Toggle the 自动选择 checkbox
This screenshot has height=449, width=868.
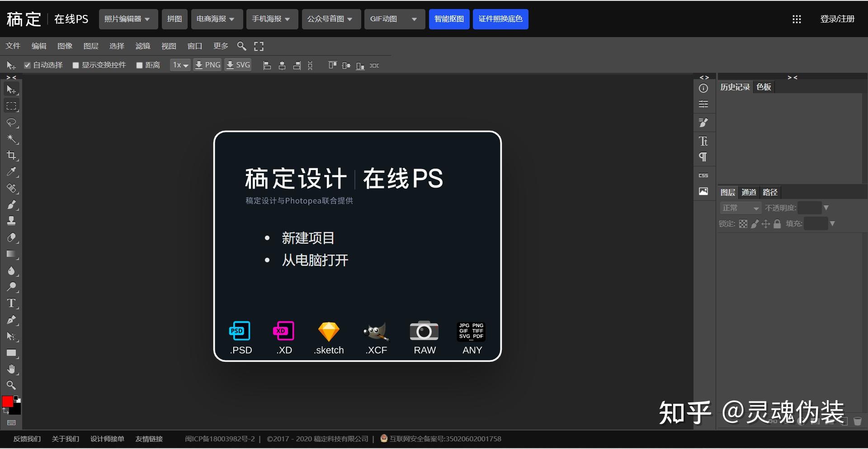27,65
